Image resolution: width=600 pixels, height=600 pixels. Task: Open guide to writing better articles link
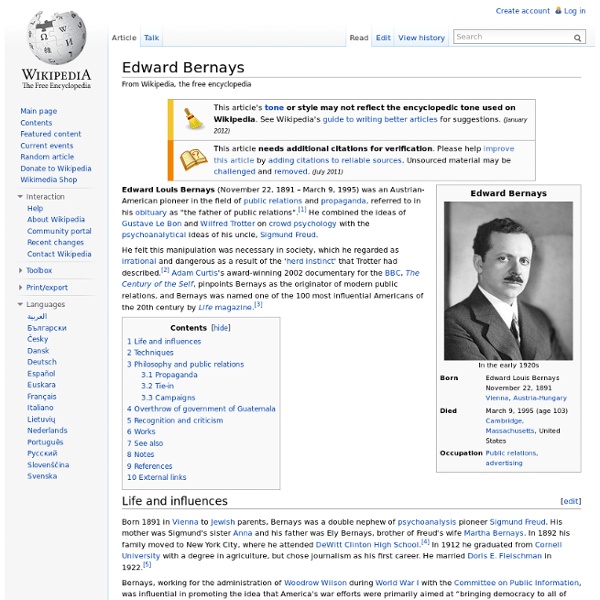pos(380,119)
